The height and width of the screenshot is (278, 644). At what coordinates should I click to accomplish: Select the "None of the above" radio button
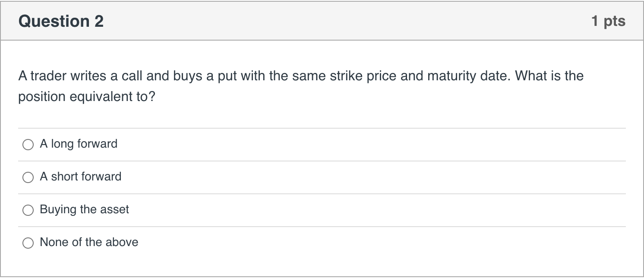click(x=28, y=243)
